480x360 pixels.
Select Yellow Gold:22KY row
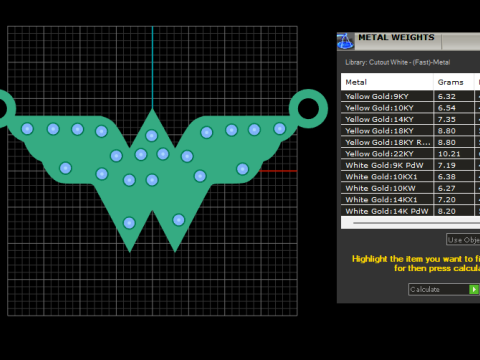410,154
